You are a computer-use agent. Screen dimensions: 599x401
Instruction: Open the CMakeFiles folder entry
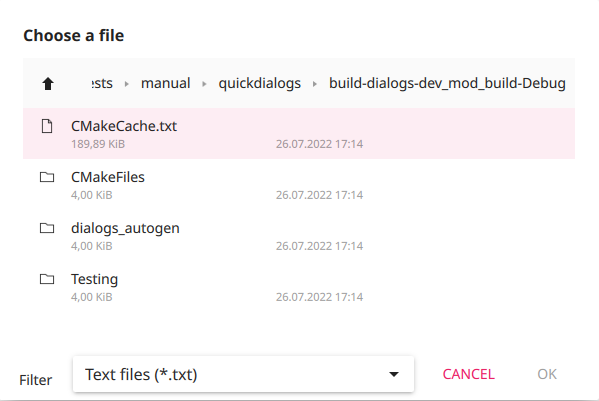299,184
